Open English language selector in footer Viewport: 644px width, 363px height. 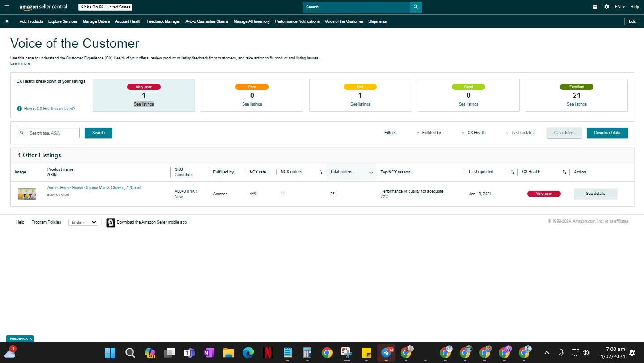(83, 222)
